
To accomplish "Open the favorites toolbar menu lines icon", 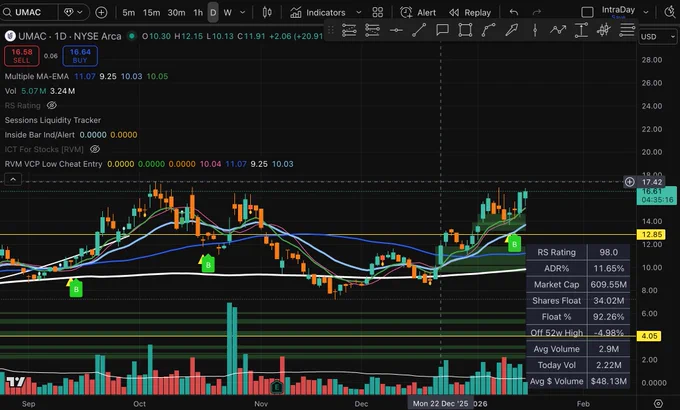I will [x=627, y=30].
